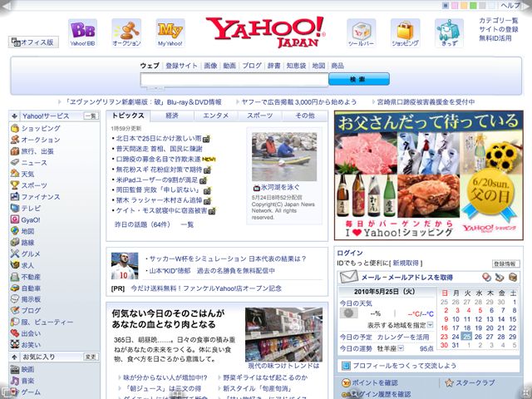Open ブログ item in the sidebar
The width and height of the screenshot is (532, 399).
[x=31, y=310]
